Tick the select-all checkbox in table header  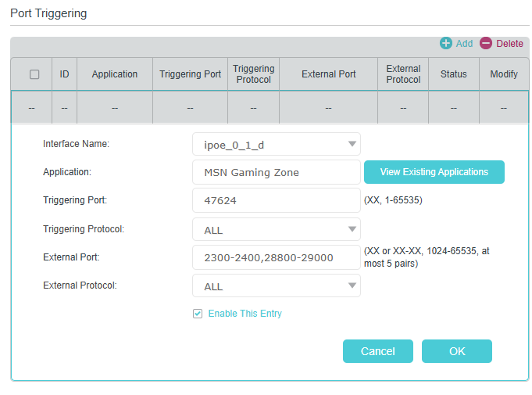coord(34,74)
